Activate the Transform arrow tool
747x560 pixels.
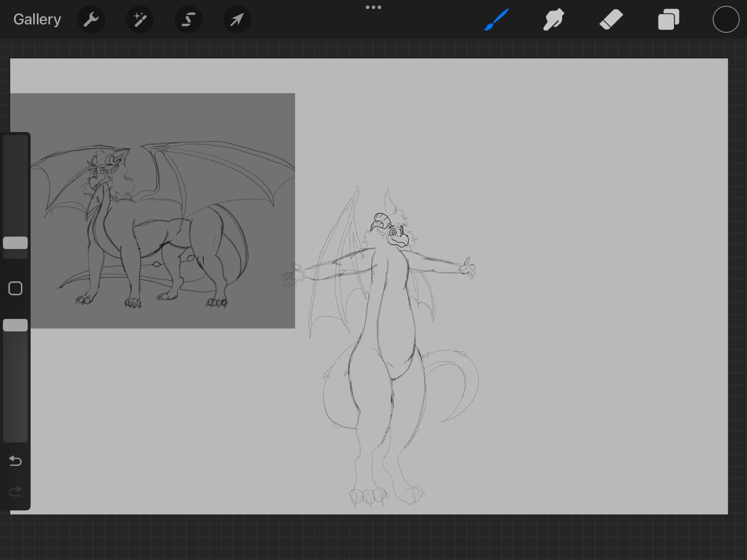click(x=237, y=19)
